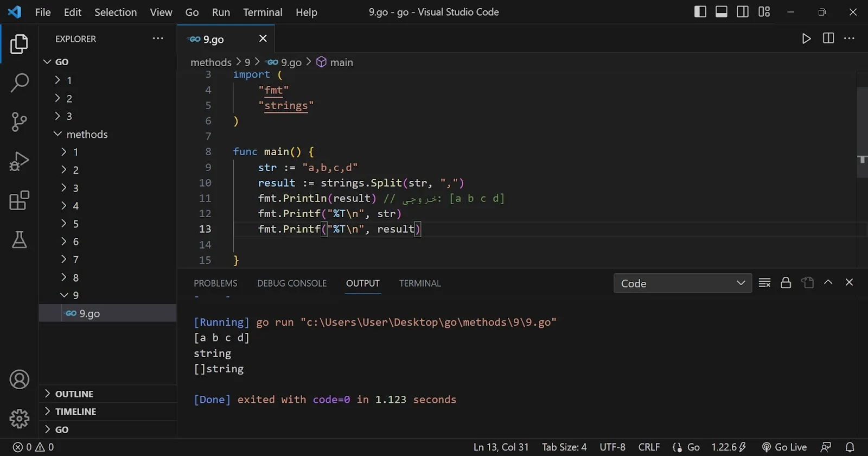Open the Search view
Image resolution: width=868 pixels, height=456 pixels.
(x=19, y=83)
